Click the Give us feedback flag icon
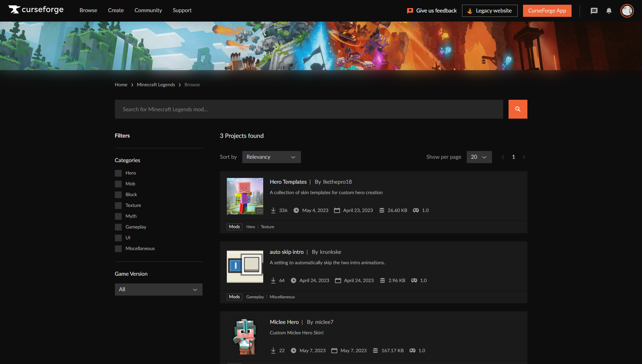 point(410,11)
